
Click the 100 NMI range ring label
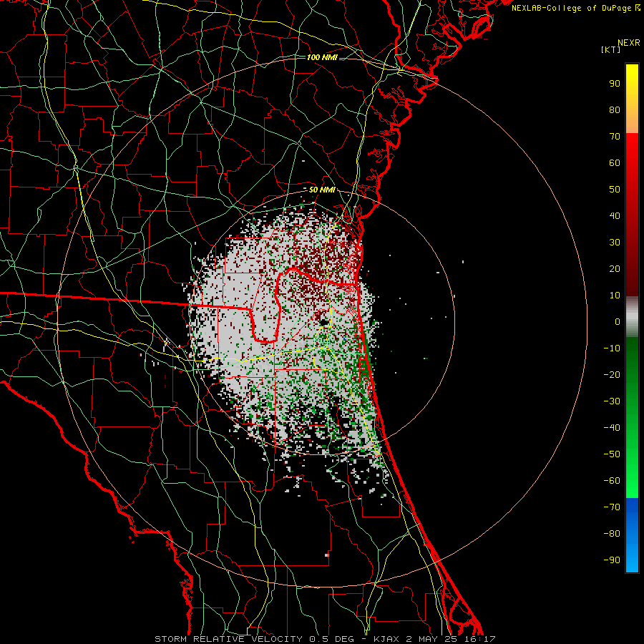pos(322,57)
